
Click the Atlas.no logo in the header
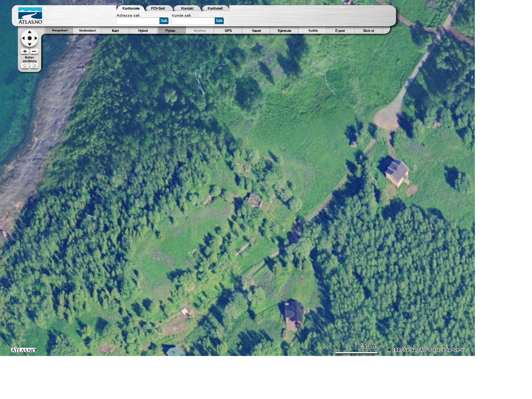point(30,16)
